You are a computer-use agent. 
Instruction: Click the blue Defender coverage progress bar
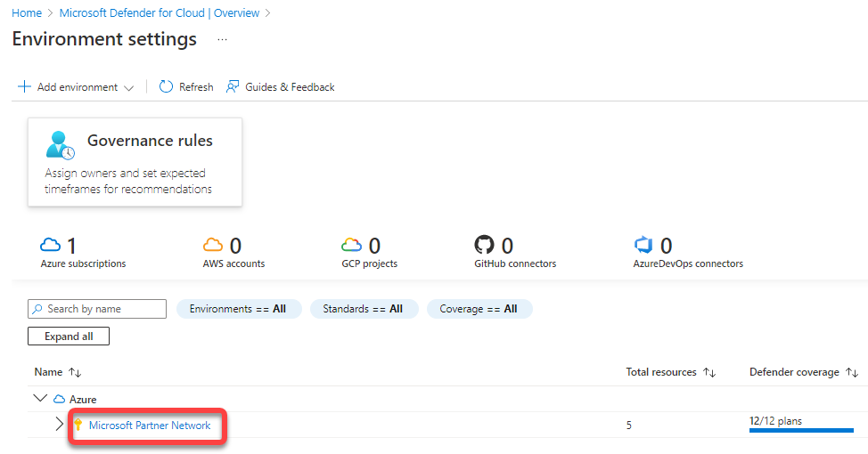(x=801, y=430)
